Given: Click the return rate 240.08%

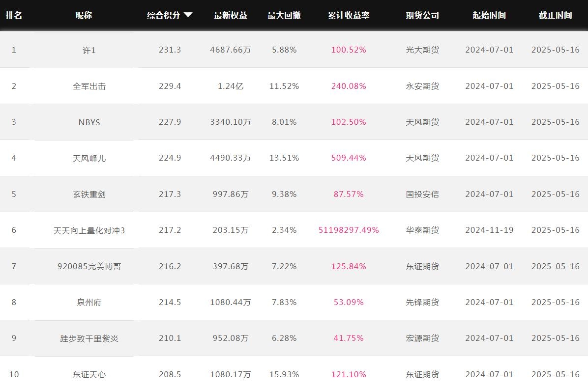Looking at the screenshot, I should pyautogui.click(x=349, y=86).
